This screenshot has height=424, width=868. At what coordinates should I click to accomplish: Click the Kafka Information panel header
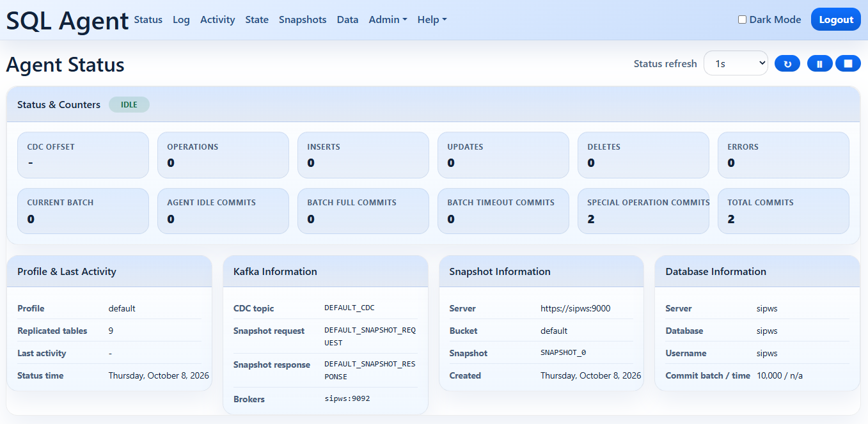click(326, 271)
